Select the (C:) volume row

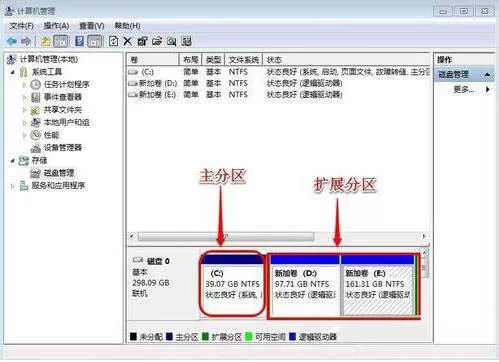(x=279, y=72)
